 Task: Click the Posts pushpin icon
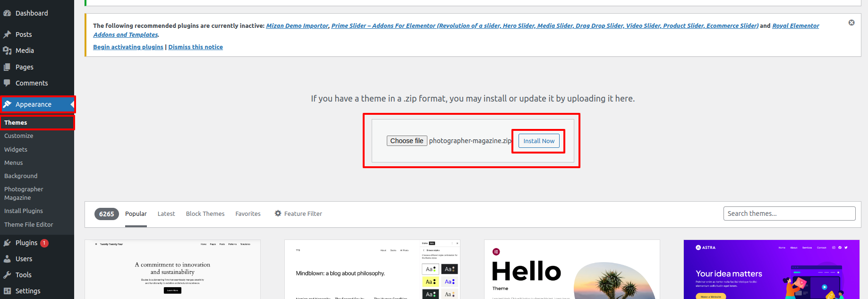point(7,34)
